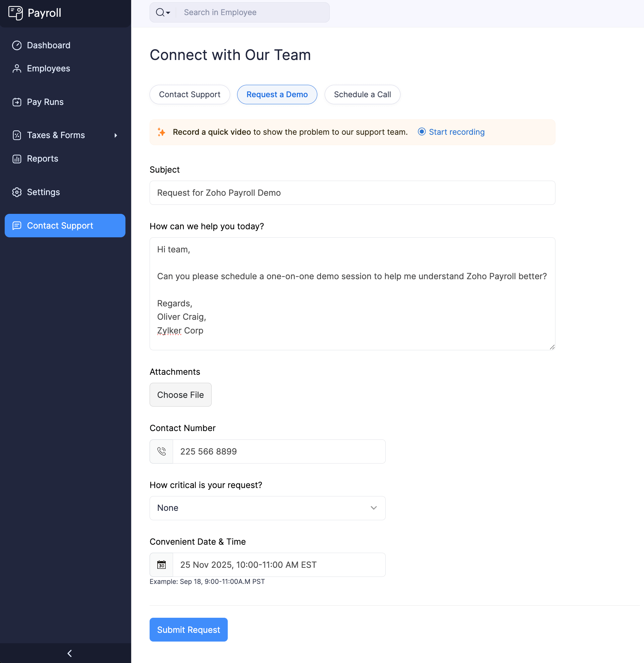Click the Start recording link
Screen dimensions: 644x663
[457, 132]
